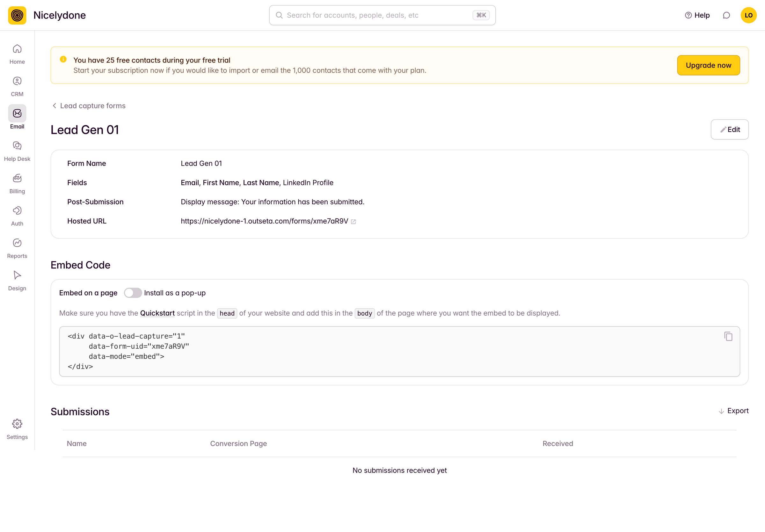Open the LO user avatar menu

pos(748,15)
